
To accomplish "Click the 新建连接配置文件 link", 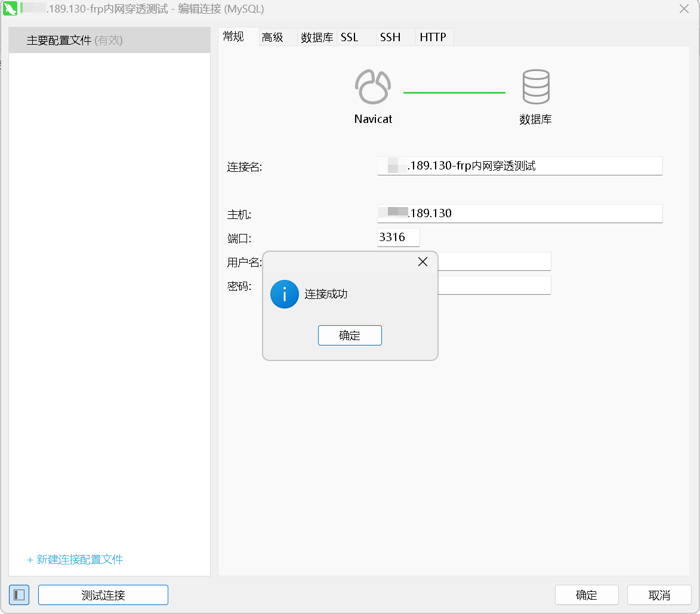I will [x=75, y=560].
